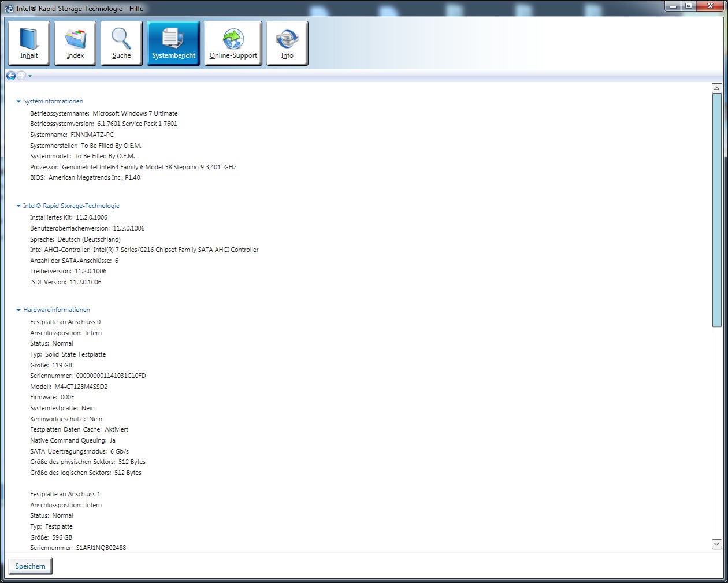Go back with the blue arrow
Screen dimensions: 728x583
[x=11, y=76]
